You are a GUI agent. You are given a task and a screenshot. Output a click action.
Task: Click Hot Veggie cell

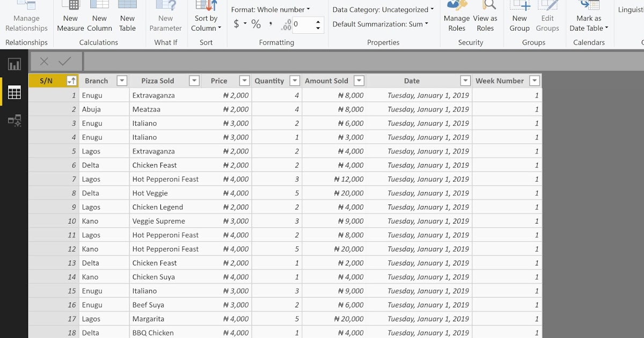tap(165, 193)
